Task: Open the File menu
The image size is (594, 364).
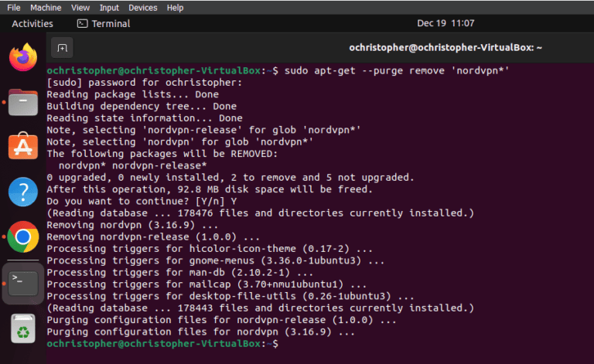Action: click(14, 8)
